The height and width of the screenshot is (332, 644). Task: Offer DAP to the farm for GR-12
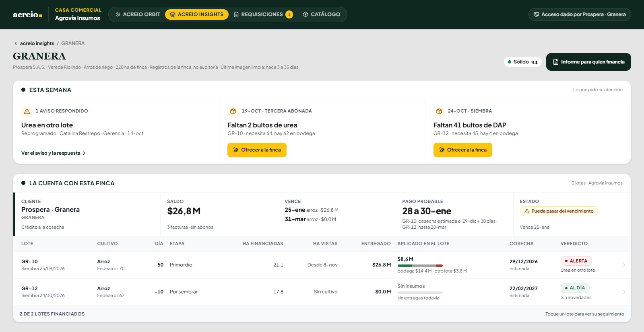pos(463,150)
